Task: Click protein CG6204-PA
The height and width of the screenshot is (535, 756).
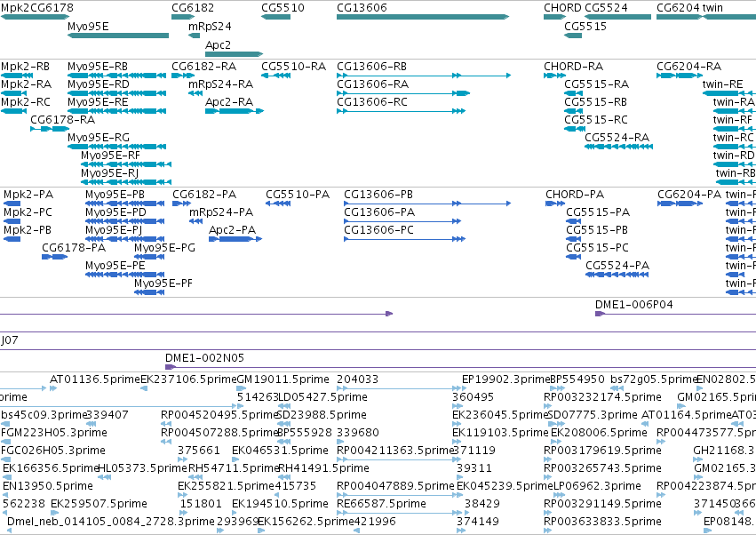Action: click(680, 204)
